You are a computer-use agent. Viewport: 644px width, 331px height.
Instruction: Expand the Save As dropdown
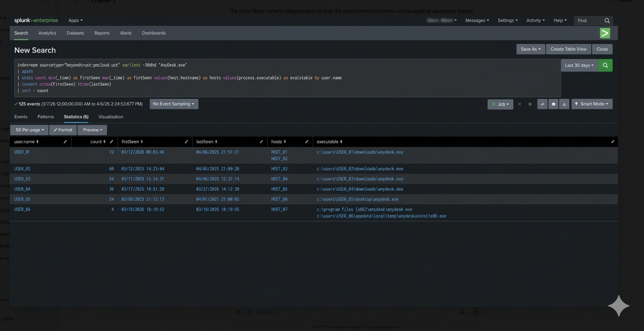(x=530, y=49)
